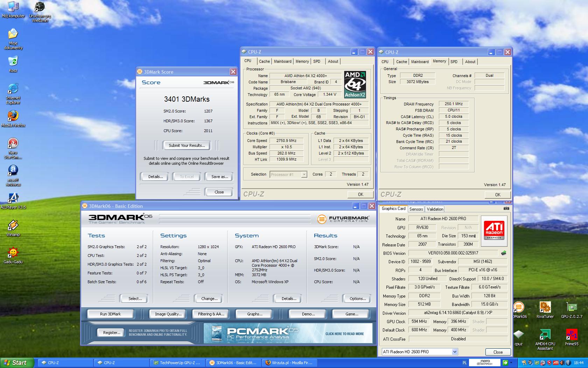Viewport: 588px width, 368px height.
Task: Open the GPU-Z.0.2.7 desktop icon
Action: tap(572, 310)
